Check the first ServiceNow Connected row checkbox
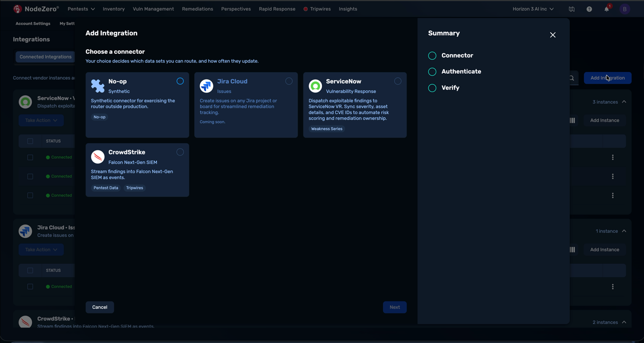Viewport: 644px width, 343px height. pyautogui.click(x=30, y=157)
